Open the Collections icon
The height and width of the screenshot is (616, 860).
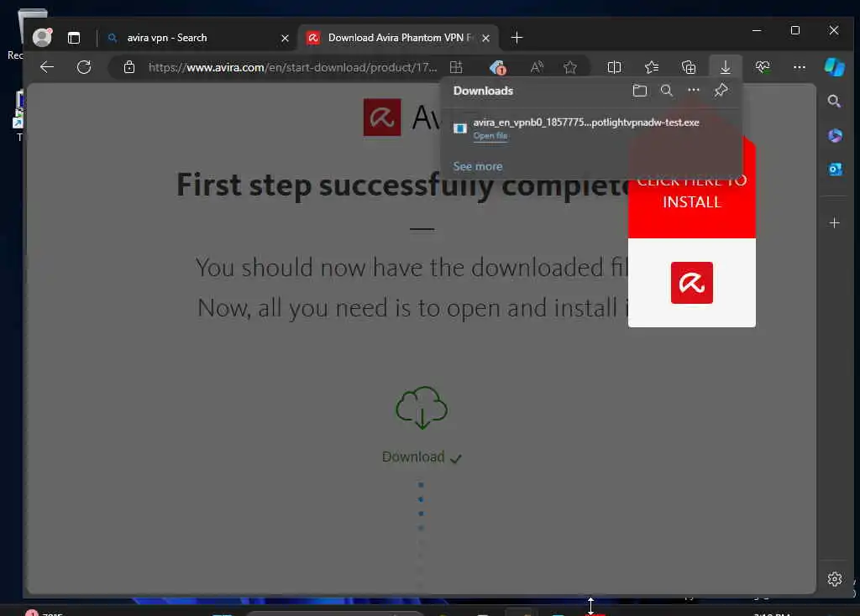point(689,67)
